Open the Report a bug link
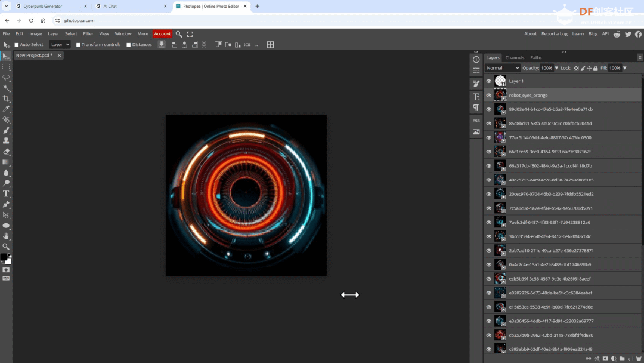 click(x=554, y=33)
